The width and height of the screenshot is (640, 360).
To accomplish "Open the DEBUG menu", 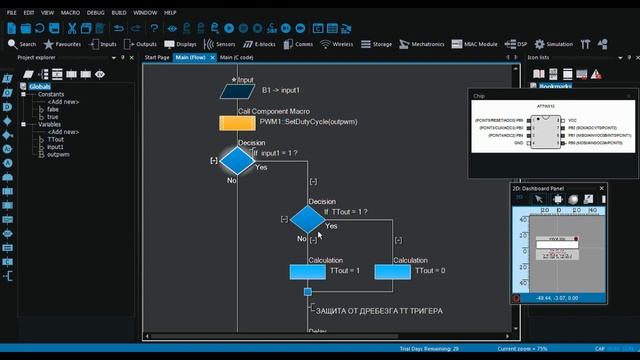I will 96,13.
